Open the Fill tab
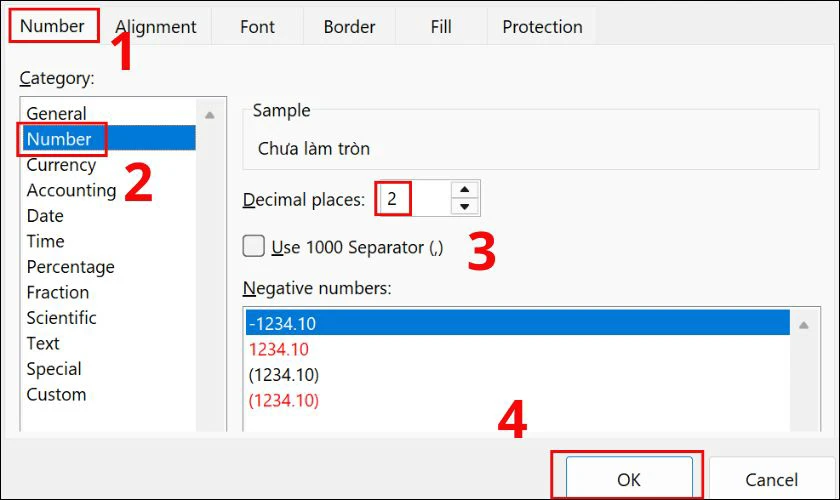 (441, 27)
